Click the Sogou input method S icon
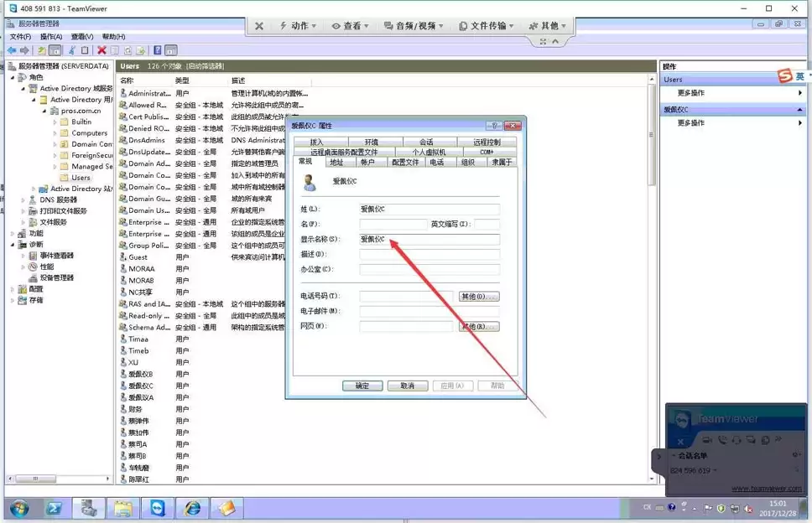Screen dimensions: 812x523 (785, 76)
